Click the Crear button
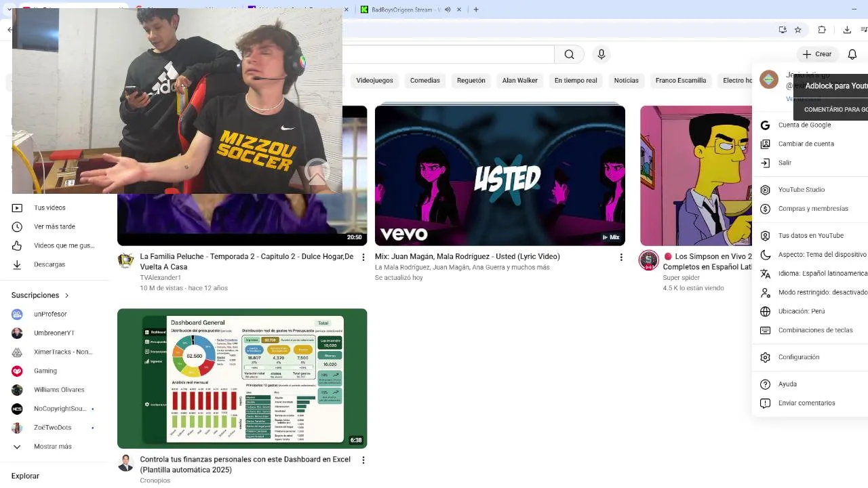Screen dimensions: 868x488 [816, 54]
